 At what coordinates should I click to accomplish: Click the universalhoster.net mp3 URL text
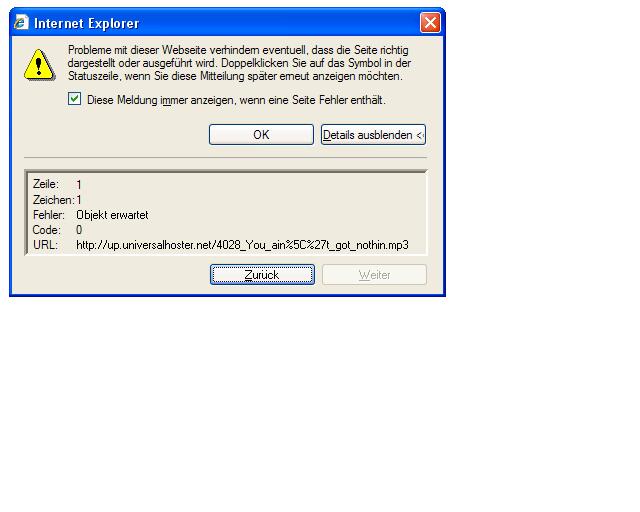(242, 245)
